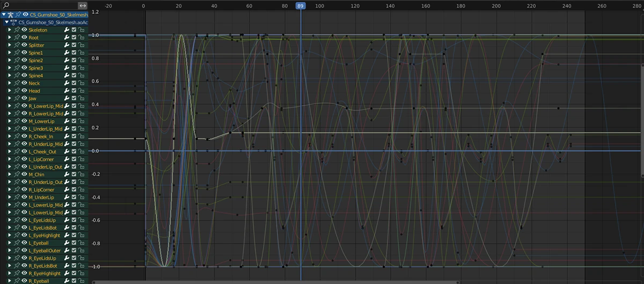
Task: Click the search magnifier in the channel filter
Action: (x=6, y=5)
